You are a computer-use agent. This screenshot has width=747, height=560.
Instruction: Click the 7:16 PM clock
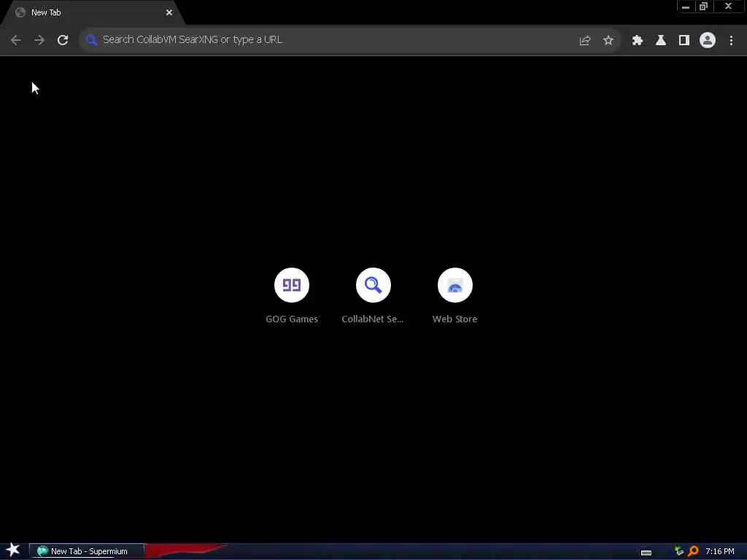720,551
